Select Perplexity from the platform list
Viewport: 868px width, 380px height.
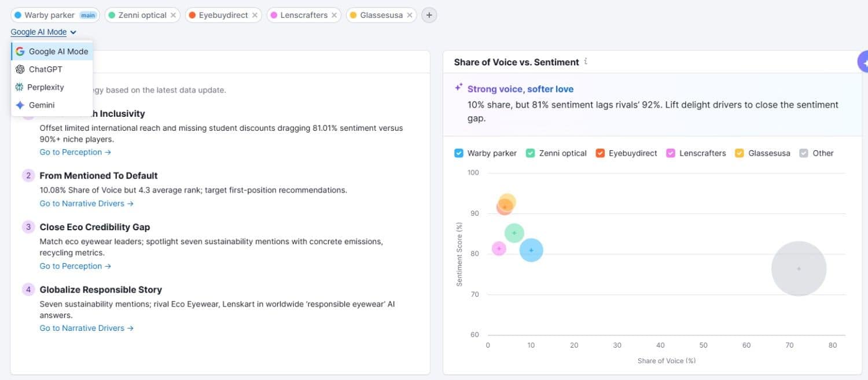pyautogui.click(x=52, y=87)
